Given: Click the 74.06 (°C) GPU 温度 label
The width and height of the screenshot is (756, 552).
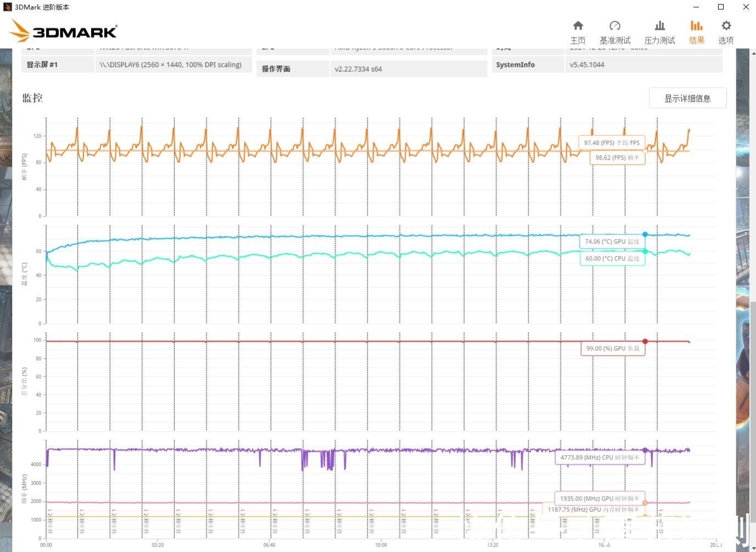Looking at the screenshot, I should 612,241.
